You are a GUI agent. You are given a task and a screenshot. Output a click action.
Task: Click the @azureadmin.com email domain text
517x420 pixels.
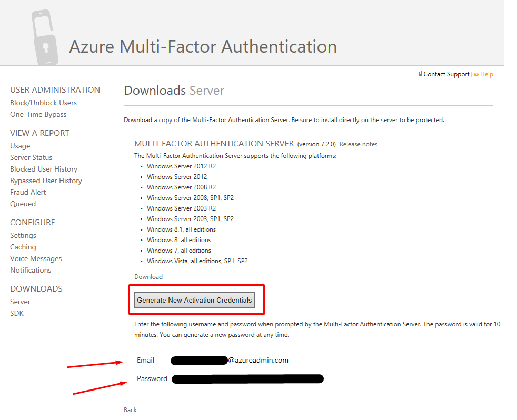(x=258, y=361)
